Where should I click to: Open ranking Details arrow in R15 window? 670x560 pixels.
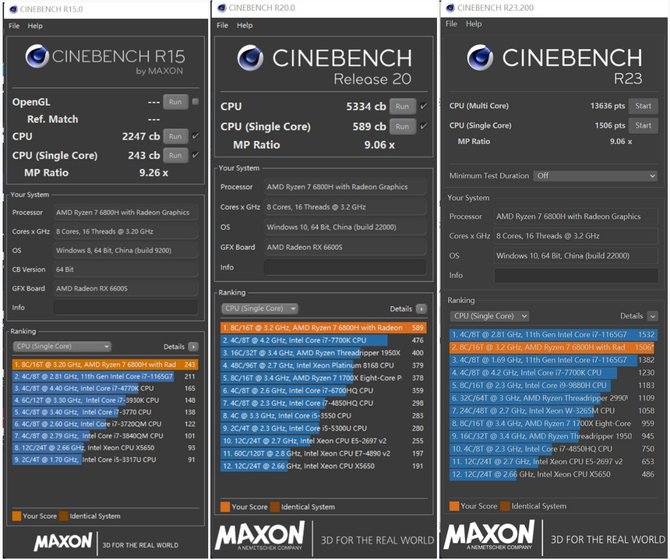pos(193,346)
